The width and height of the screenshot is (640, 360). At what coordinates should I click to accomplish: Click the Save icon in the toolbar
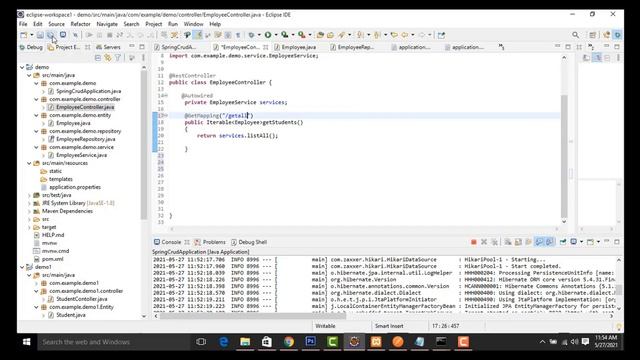coord(40,35)
